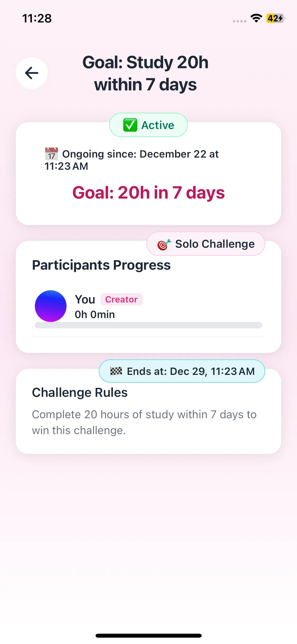Tap the Active status badge
This screenshot has width=297, height=644.
[x=148, y=125]
